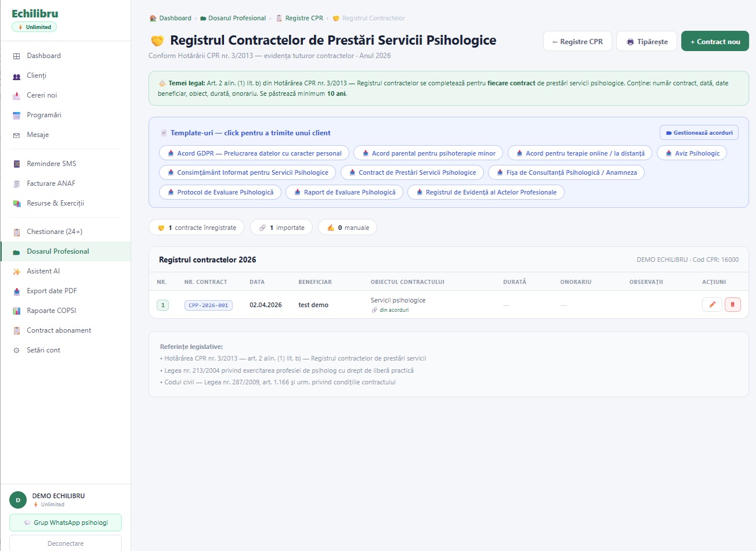Toggle the '1 contracte înregistrate' chip
This screenshot has width=756, height=551.
click(x=196, y=227)
